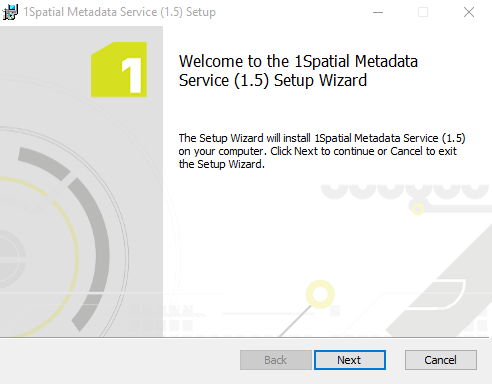492x384 pixels.
Task: Click the 'Welcome to the 1Spatial Metadata' heading
Action: point(298,61)
